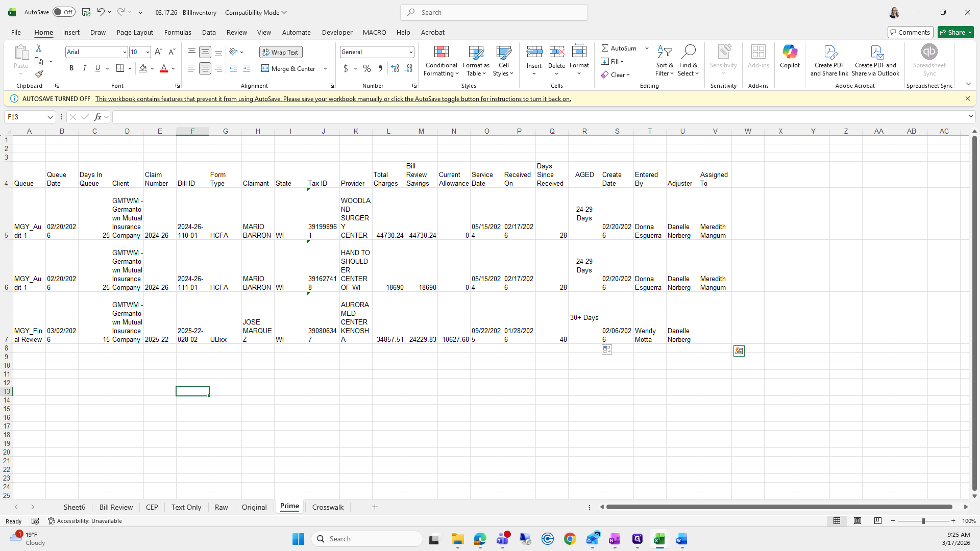
Task: Click the zoom slider in status bar
Action: click(x=923, y=521)
